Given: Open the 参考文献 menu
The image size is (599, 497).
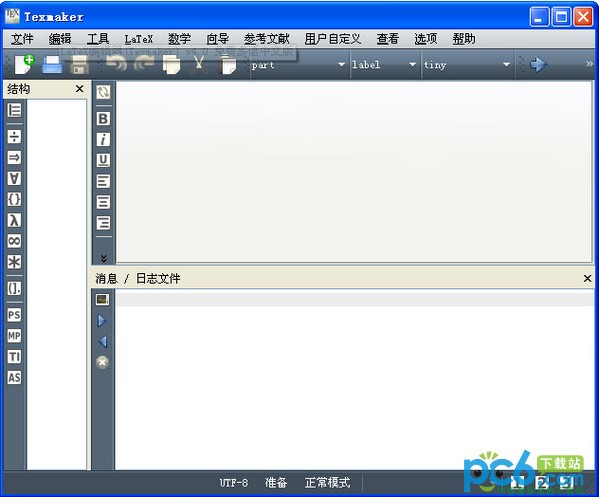Looking at the screenshot, I should (x=267, y=39).
